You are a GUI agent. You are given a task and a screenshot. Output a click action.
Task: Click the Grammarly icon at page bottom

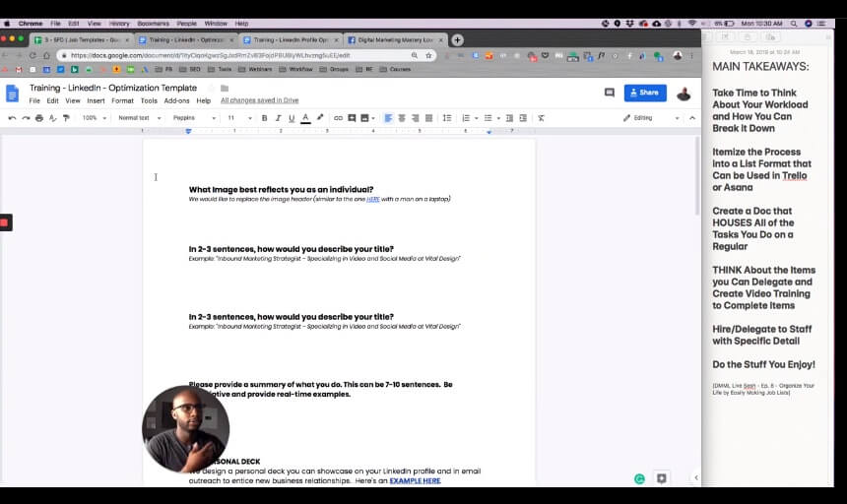(639, 478)
